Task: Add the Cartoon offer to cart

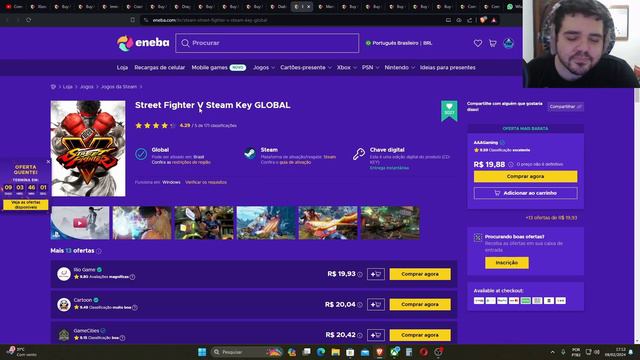Action: click(376, 304)
